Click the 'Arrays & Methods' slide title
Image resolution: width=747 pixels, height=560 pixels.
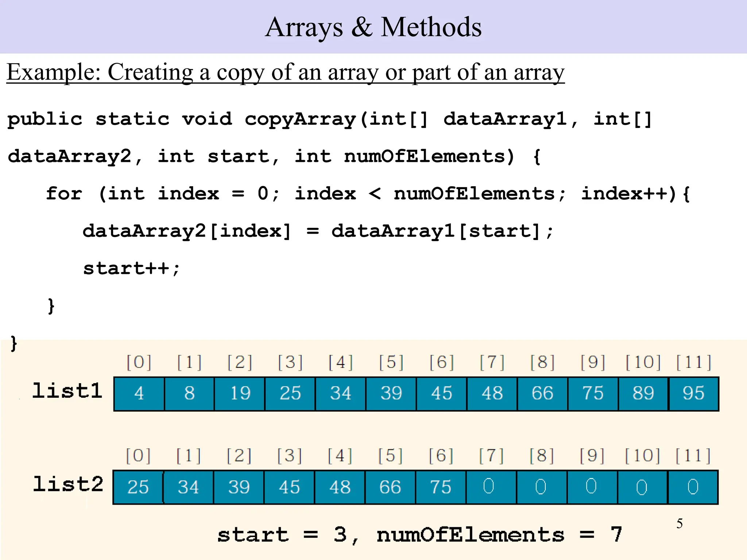pyautogui.click(x=373, y=27)
